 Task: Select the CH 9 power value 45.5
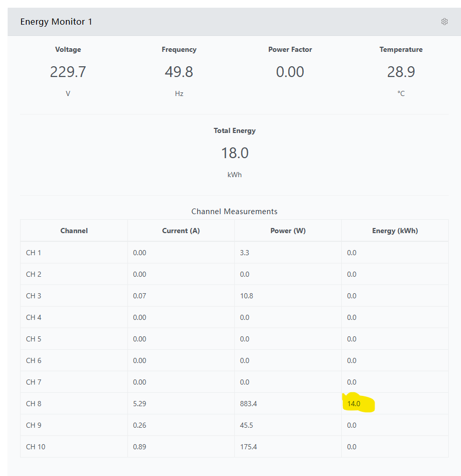pos(247,425)
